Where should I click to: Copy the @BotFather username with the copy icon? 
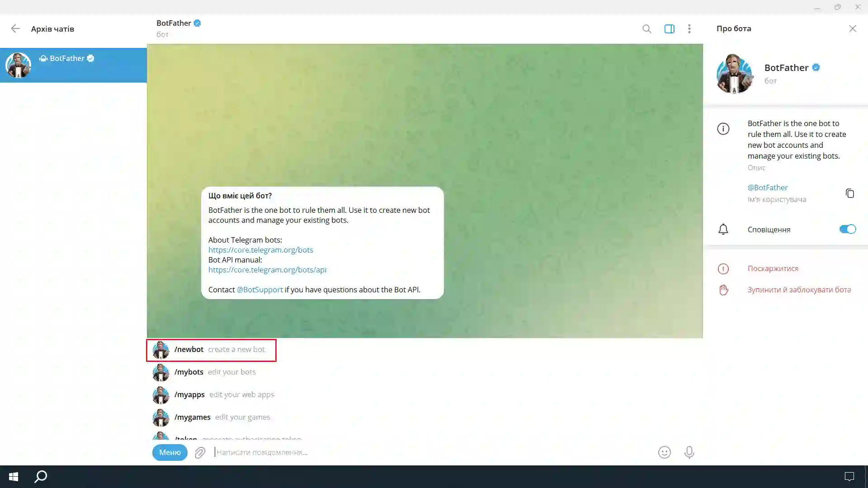849,193
